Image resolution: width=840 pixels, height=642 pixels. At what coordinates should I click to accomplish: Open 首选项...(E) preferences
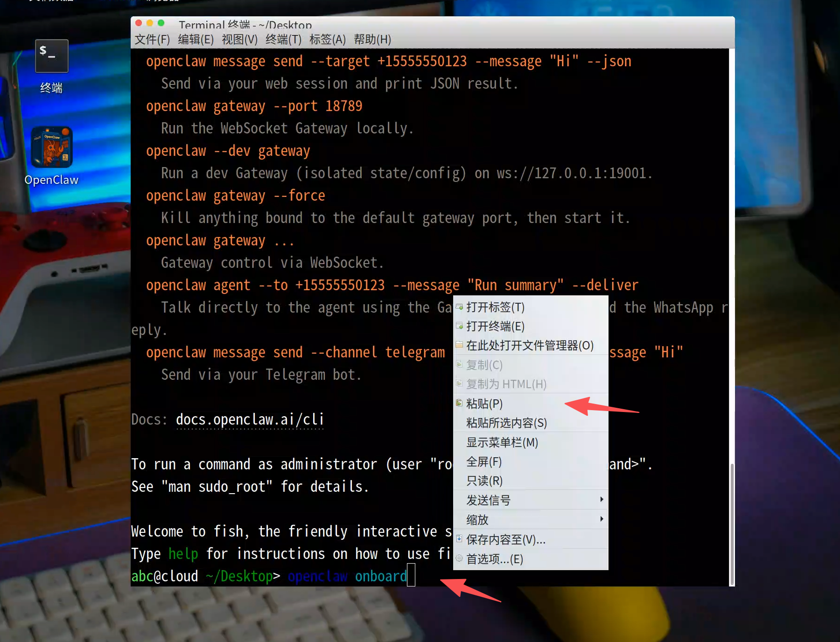(x=531, y=559)
